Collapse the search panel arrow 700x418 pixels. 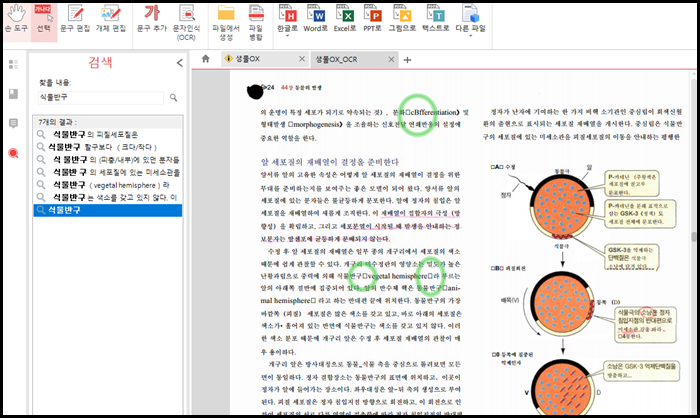click(x=179, y=63)
